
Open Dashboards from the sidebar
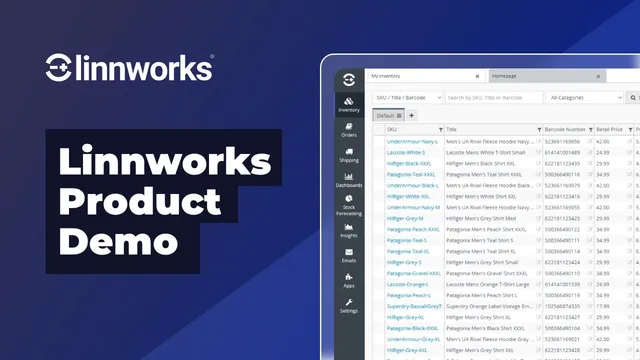349,180
